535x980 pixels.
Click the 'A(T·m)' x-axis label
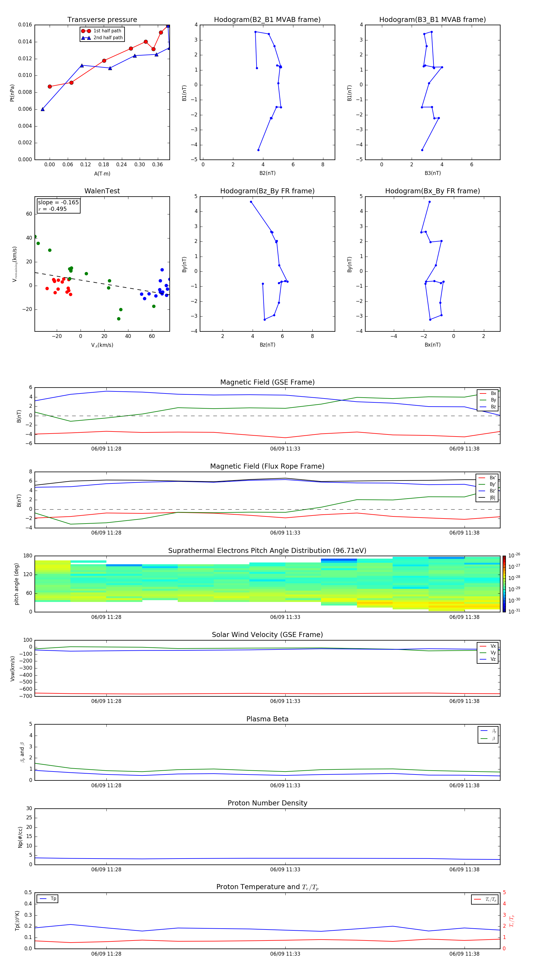[102, 173]
